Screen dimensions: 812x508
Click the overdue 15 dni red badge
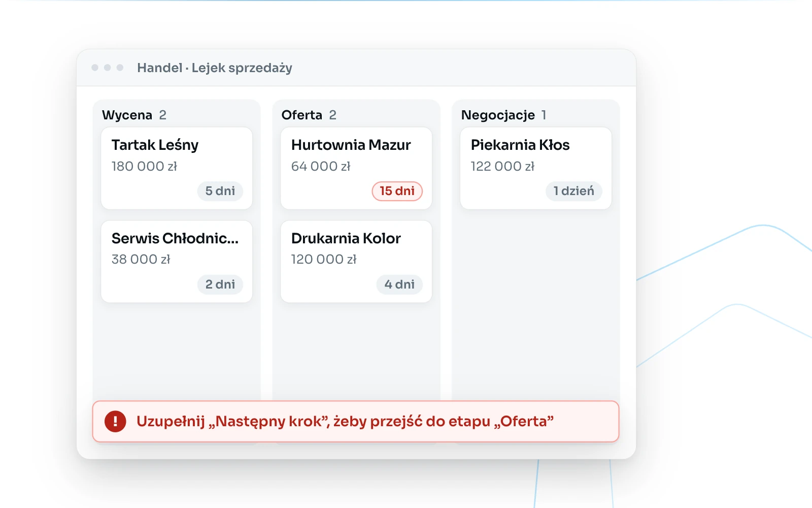[397, 191]
